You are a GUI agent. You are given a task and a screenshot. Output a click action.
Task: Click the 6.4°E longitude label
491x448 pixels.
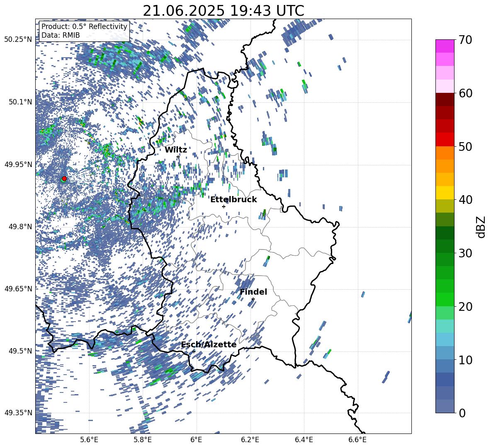[x=304, y=440]
